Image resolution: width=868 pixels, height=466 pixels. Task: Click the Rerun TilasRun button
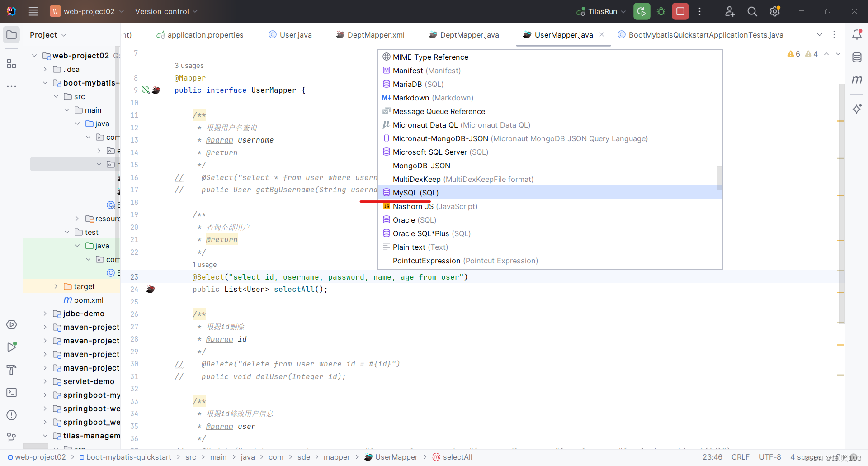(x=642, y=11)
